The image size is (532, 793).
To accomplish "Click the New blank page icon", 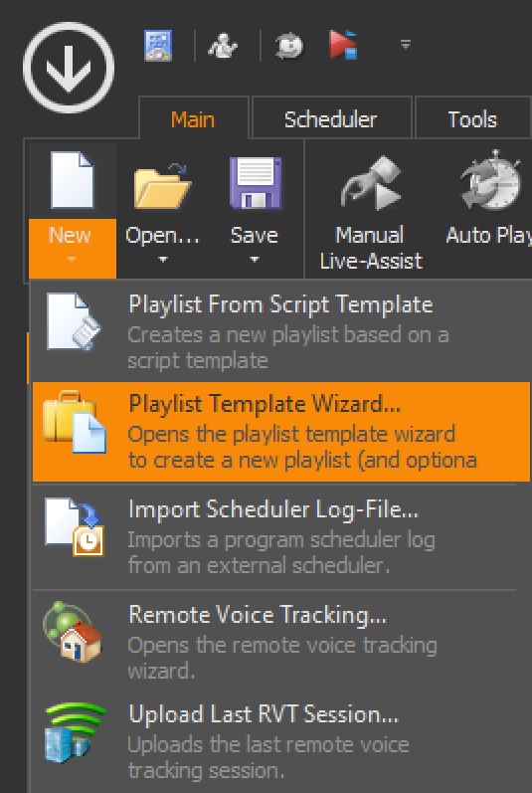I will click(x=73, y=180).
